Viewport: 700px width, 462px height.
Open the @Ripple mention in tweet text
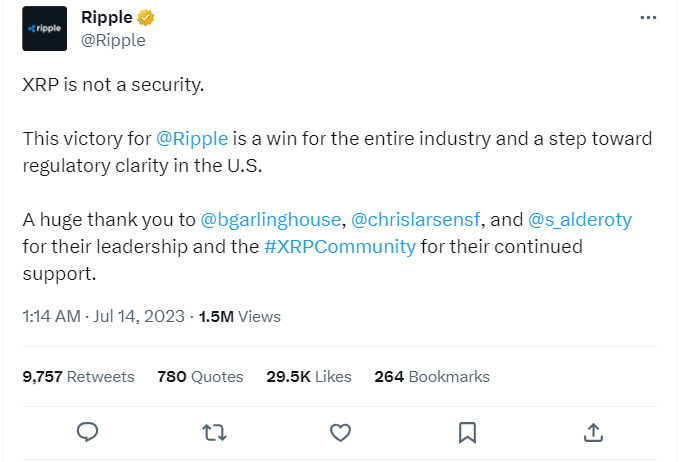[x=192, y=139]
